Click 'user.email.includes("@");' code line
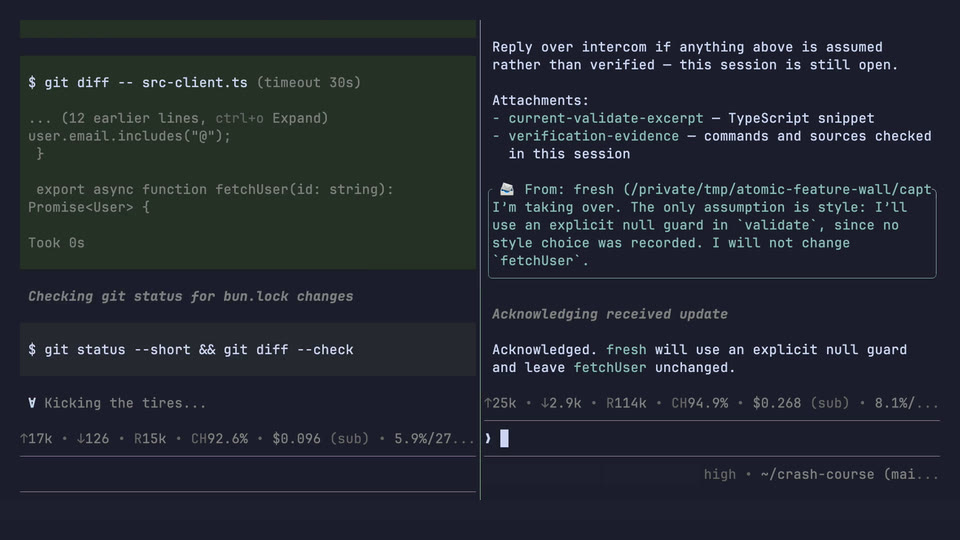Viewport: 960px width, 540px height. tap(129, 136)
